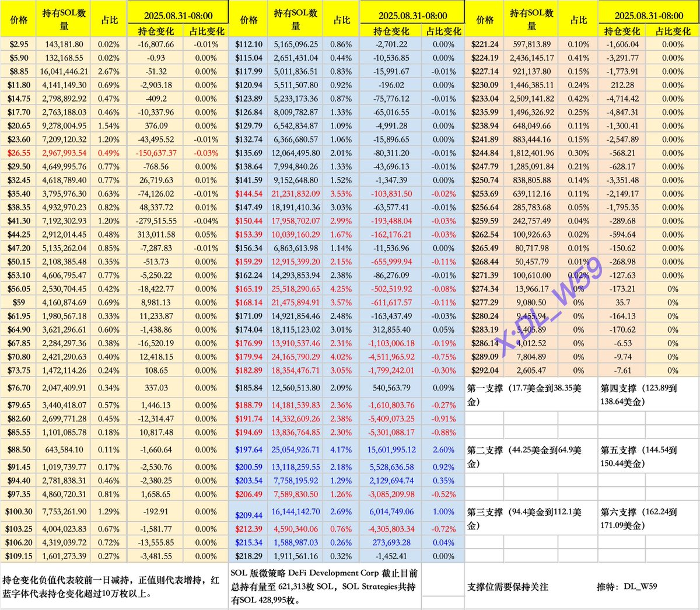This screenshot has width=700, height=610.
Task: Click the $59 price cell
Action: pyautogui.click(x=19, y=302)
